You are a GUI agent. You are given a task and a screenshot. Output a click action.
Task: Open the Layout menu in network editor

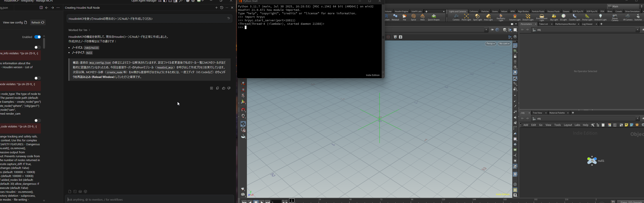coord(567,125)
